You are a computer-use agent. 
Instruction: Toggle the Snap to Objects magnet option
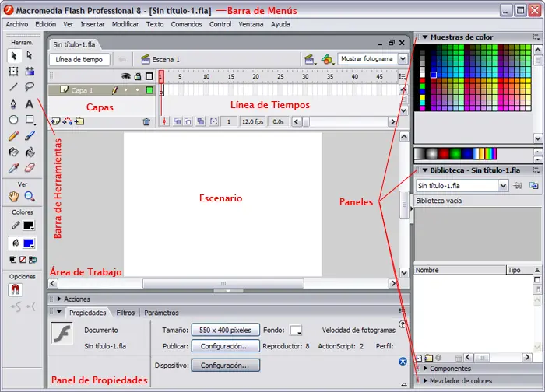pos(14,289)
